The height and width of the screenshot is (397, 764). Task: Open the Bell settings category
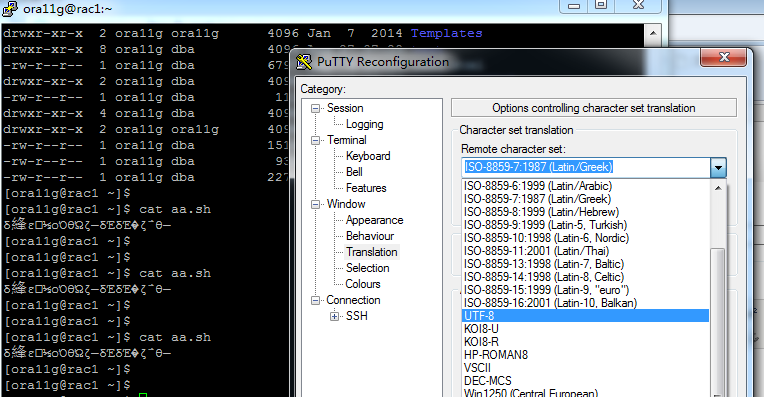tap(354, 172)
